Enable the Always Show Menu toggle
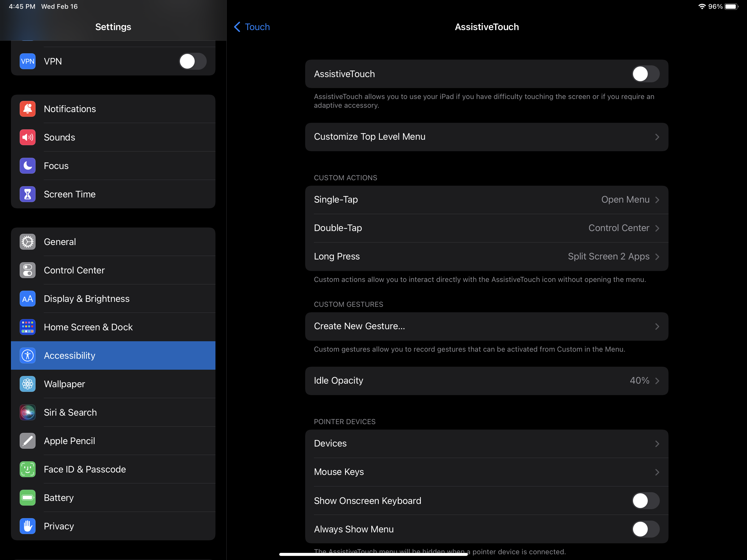747x560 pixels. tap(645, 529)
